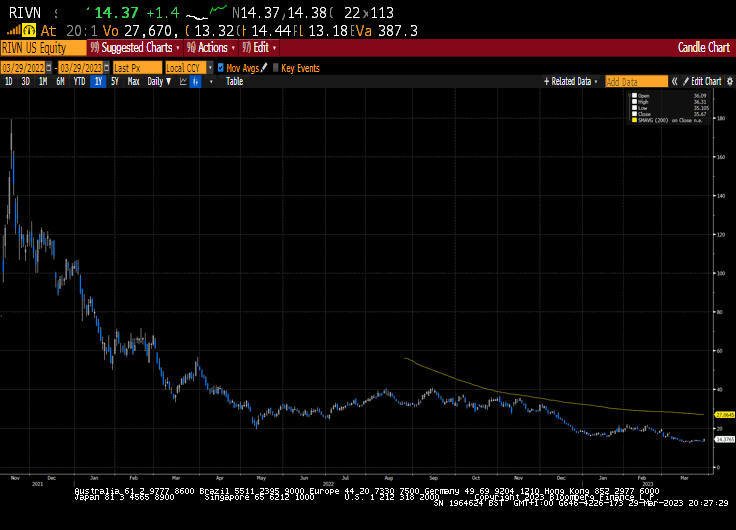Click the collapse double-chevron icon near Add Data
This screenshot has width=736, height=530.
(x=675, y=82)
